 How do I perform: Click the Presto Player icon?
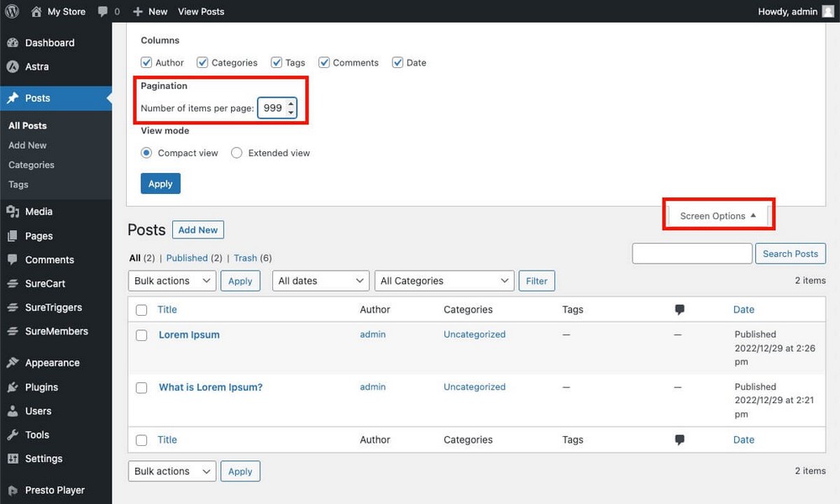(13, 490)
